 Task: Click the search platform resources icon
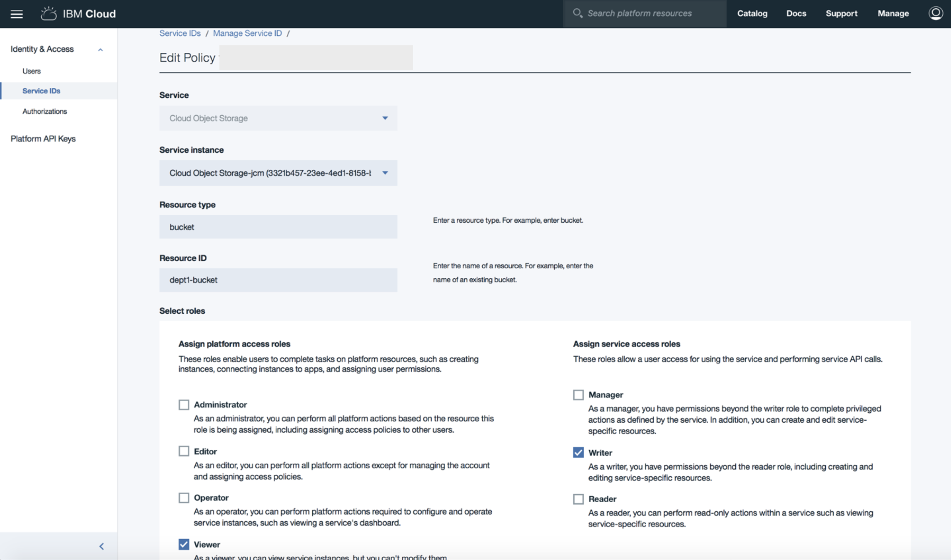pos(576,12)
